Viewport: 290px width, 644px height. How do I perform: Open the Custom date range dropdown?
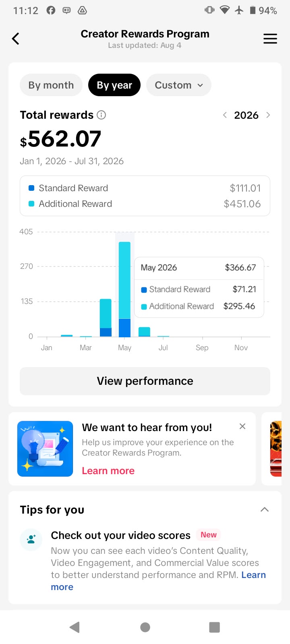(x=179, y=85)
